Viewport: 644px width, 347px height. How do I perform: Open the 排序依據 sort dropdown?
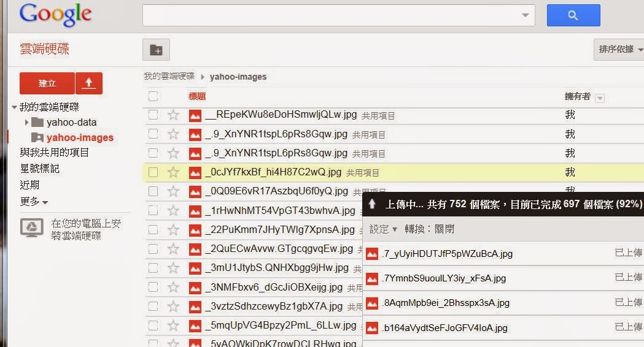619,50
